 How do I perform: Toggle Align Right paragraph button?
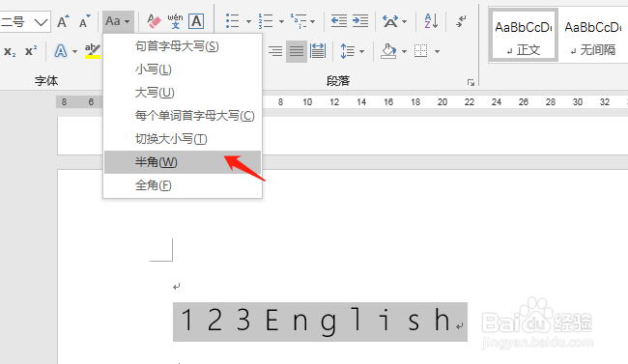(x=275, y=51)
